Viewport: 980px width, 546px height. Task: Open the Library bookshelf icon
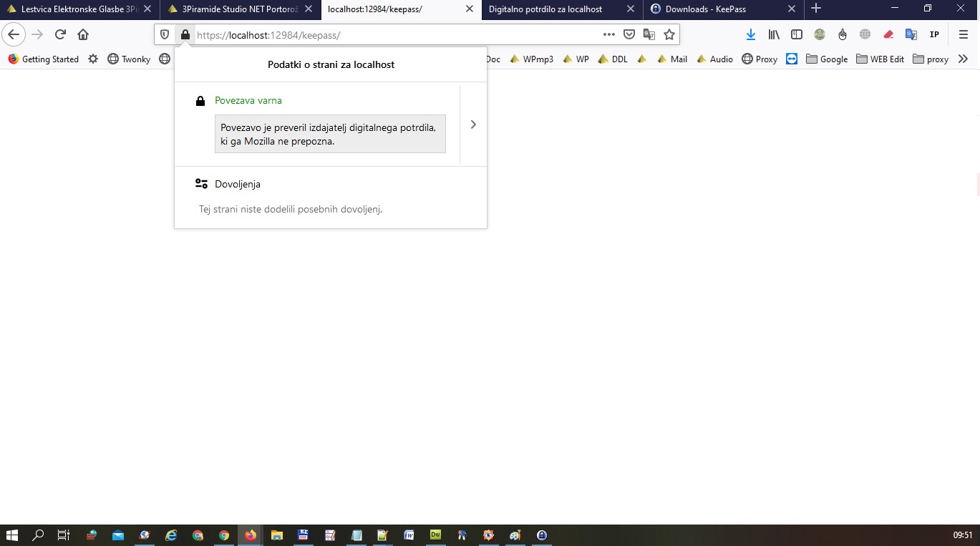[774, 34]
